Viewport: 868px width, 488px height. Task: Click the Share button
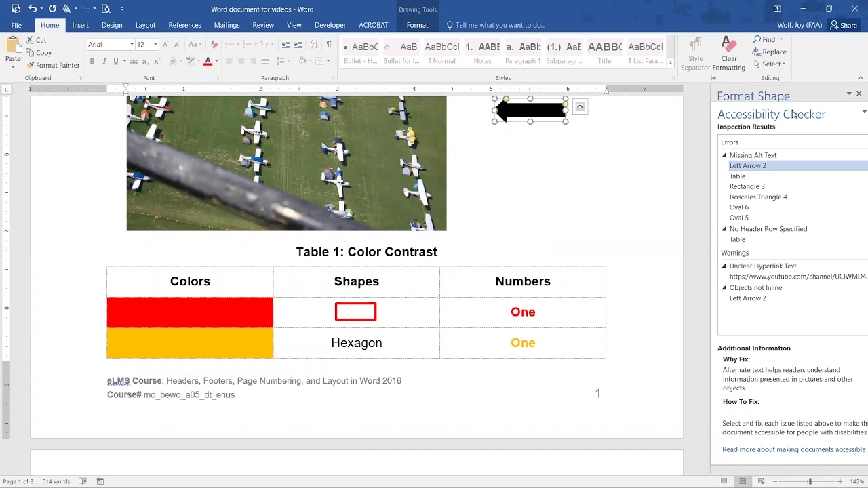point(844,25)
